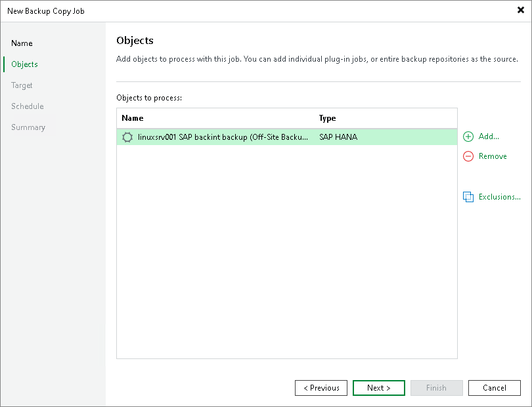Click the Next button
The height and width of the screenshot is (407, 532).
[378, 387]
